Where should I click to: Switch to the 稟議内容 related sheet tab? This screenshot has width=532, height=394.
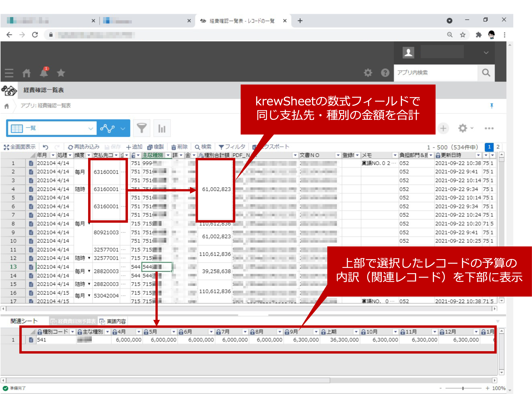(x=113, y=321)
